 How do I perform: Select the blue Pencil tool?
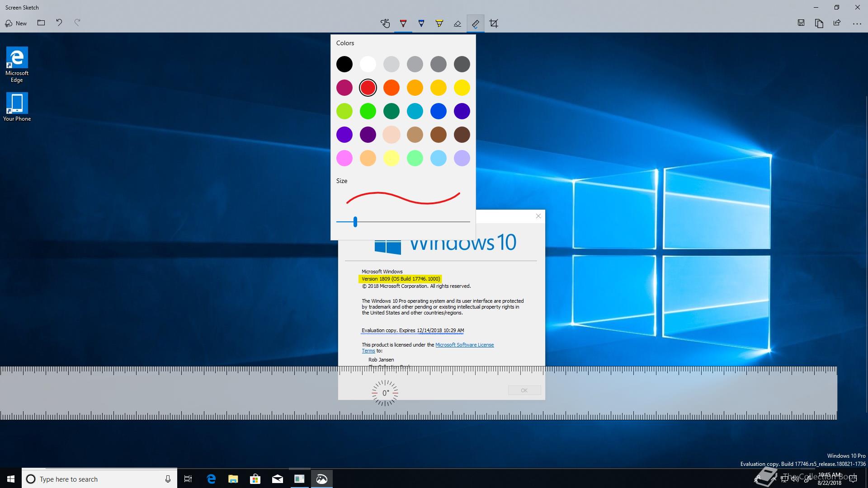421,23
